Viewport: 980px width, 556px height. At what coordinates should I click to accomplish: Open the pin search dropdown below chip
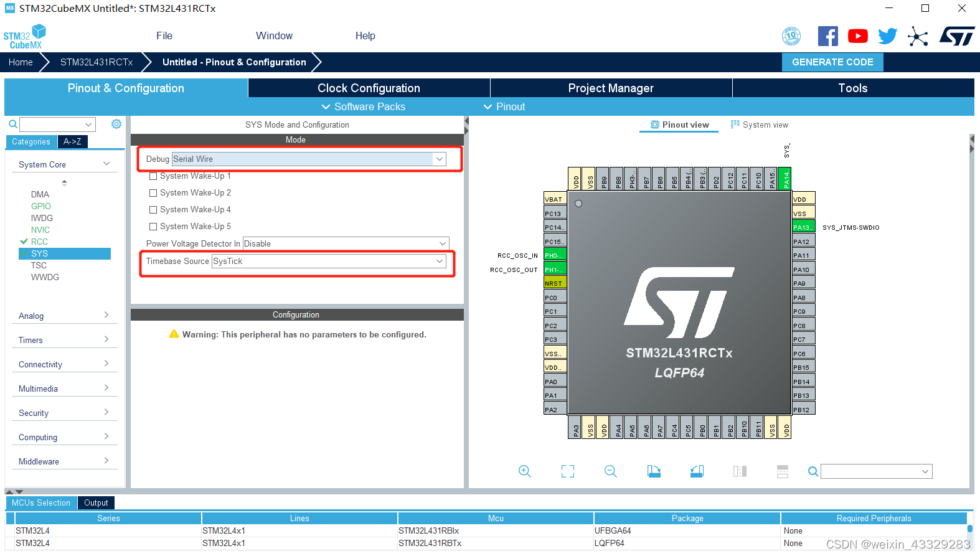pyautogui.click(x=925, y=471)
